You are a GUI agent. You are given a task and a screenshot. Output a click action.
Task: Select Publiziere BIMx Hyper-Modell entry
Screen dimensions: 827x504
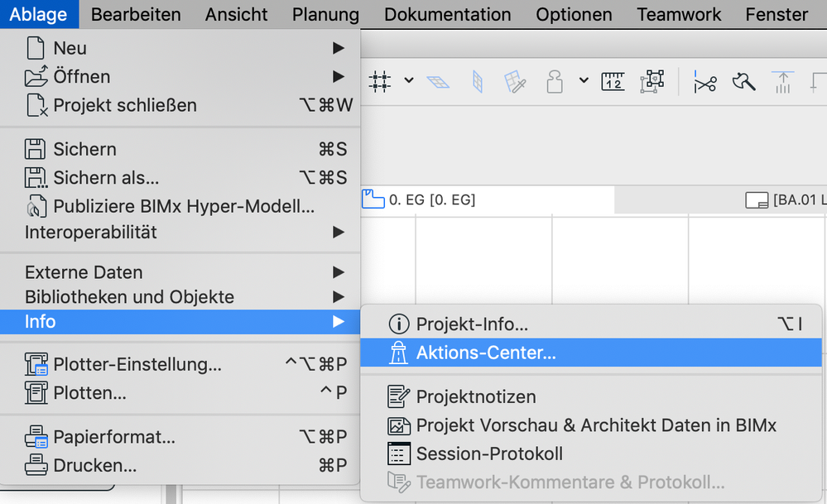pos(184,206)
